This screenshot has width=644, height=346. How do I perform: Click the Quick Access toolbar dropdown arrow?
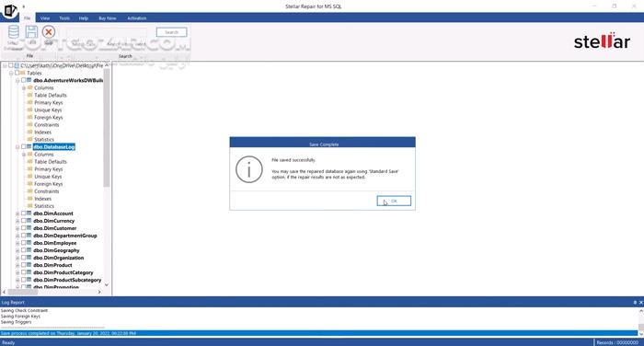coord(23,6)
